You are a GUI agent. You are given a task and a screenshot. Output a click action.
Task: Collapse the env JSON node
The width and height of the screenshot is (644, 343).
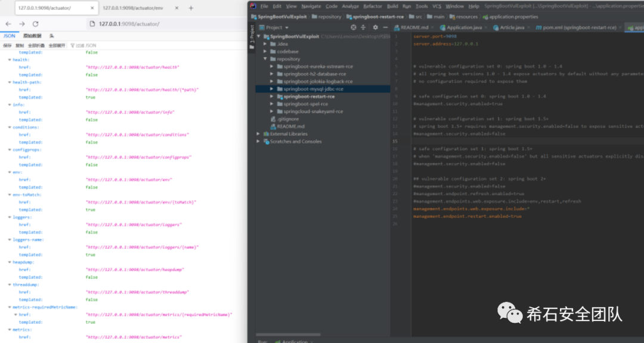coord(10,172)
